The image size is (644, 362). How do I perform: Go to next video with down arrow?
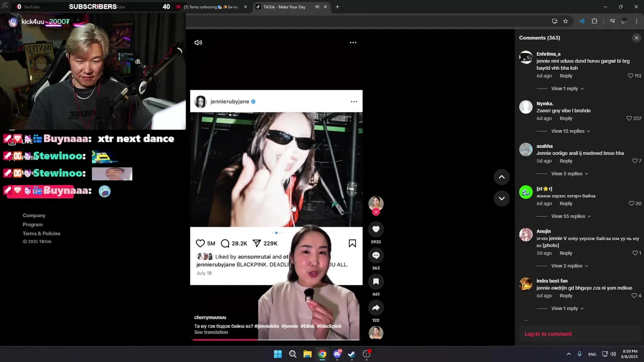click(x=502, y=199)
